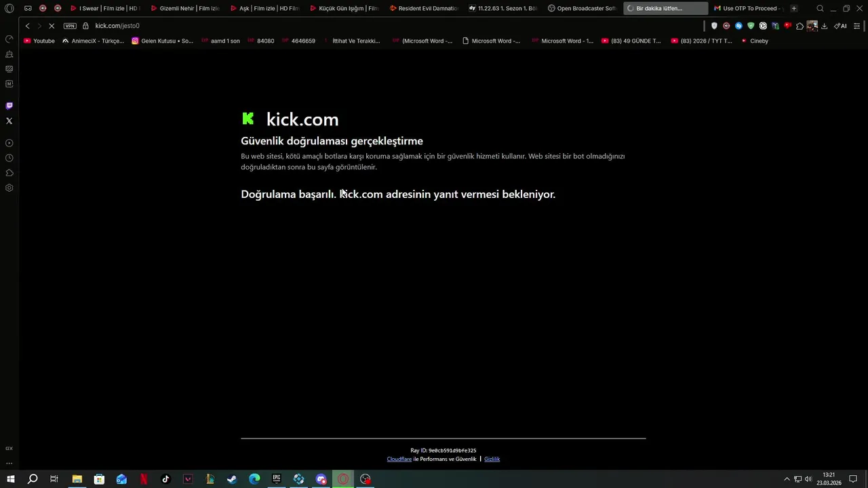Open the sidebar three-dots menu
Image resolution: width=868 pixels, height=488 pixels.
pyautogui.click(x=9, y=463)
